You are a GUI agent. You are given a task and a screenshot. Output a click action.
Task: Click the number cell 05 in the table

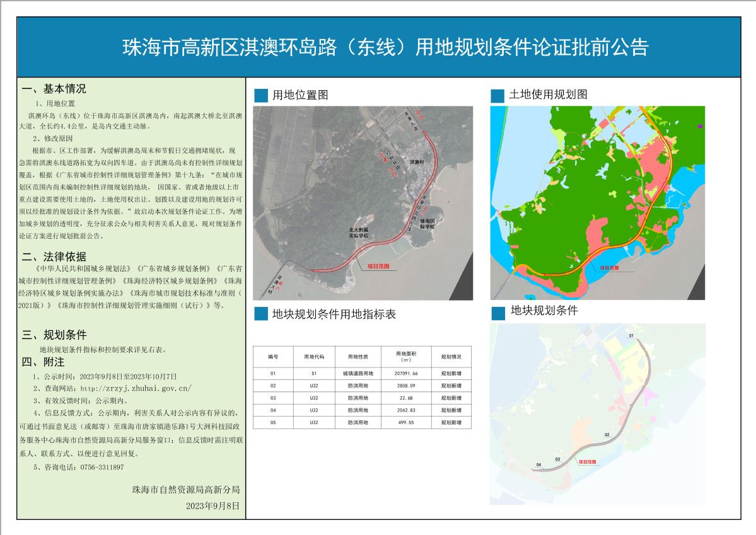pyautogui.click(x=273, y=423)
